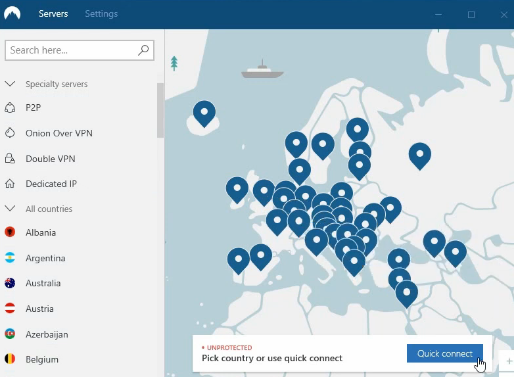Click the Onion Over VPN icon

10,133
